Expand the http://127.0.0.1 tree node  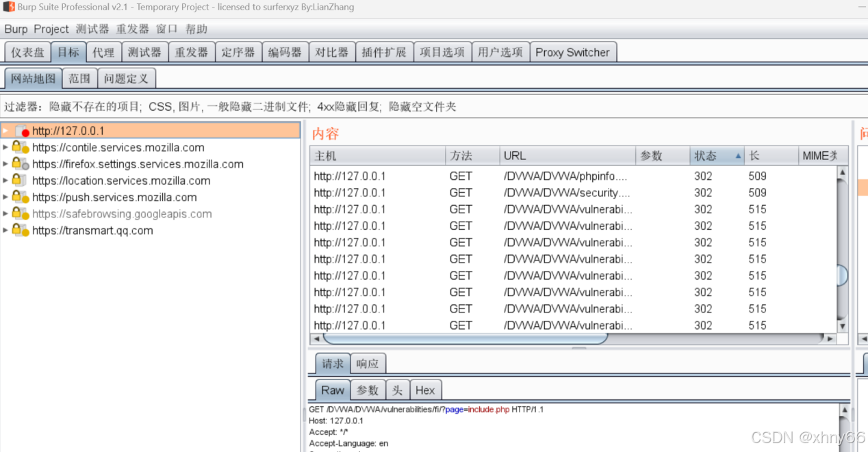pyautogui.click(x=5, y=130)
